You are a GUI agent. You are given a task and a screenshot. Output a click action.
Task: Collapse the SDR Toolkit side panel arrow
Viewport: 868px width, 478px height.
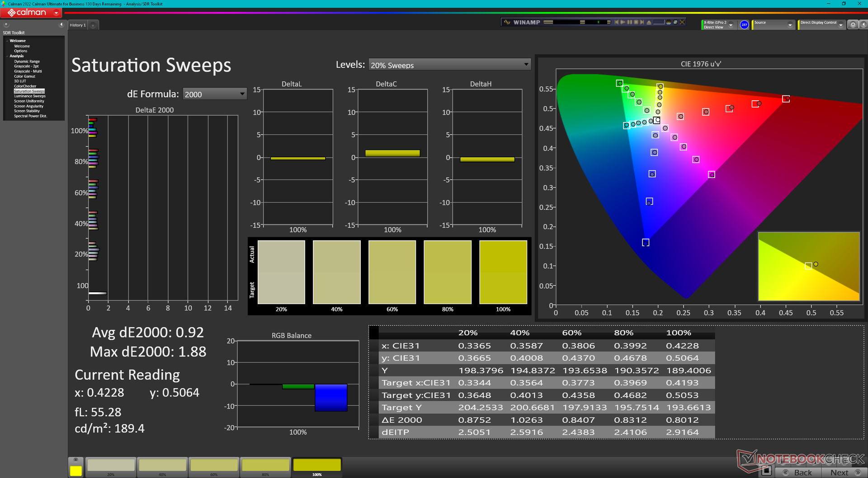click(x=61, y=25)
